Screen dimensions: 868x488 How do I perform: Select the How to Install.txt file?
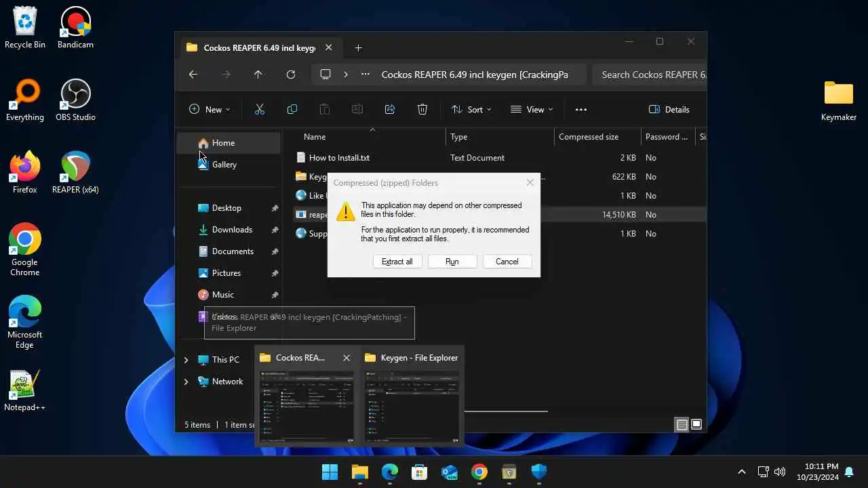pyautogui.click(x=339, y=158)
